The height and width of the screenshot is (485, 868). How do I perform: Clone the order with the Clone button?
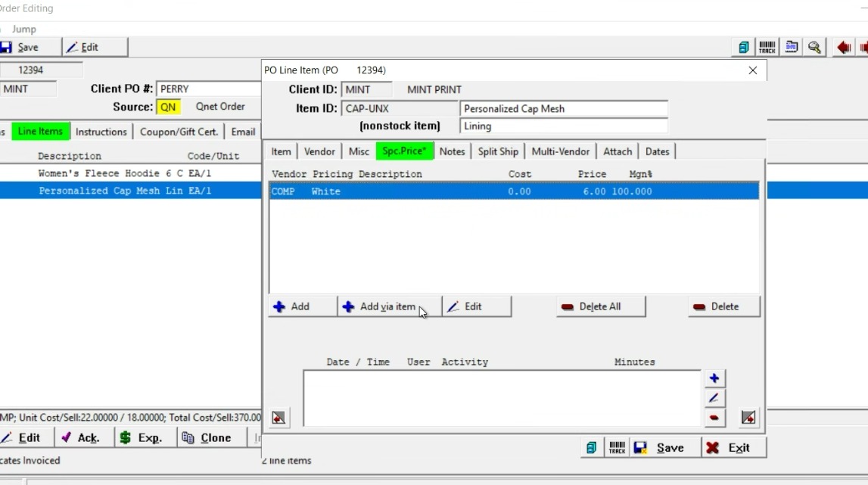pyautogui.click(x=213, y=437)
